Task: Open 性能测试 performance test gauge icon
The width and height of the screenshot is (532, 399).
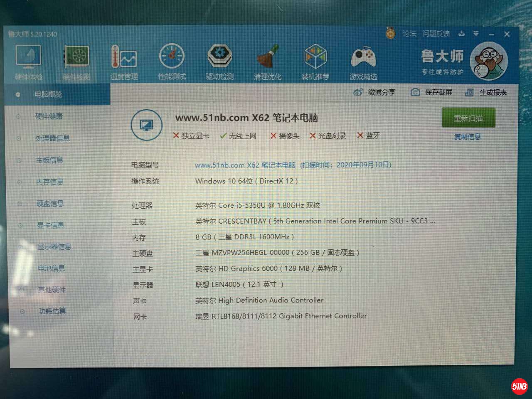Action: [172, 62]
